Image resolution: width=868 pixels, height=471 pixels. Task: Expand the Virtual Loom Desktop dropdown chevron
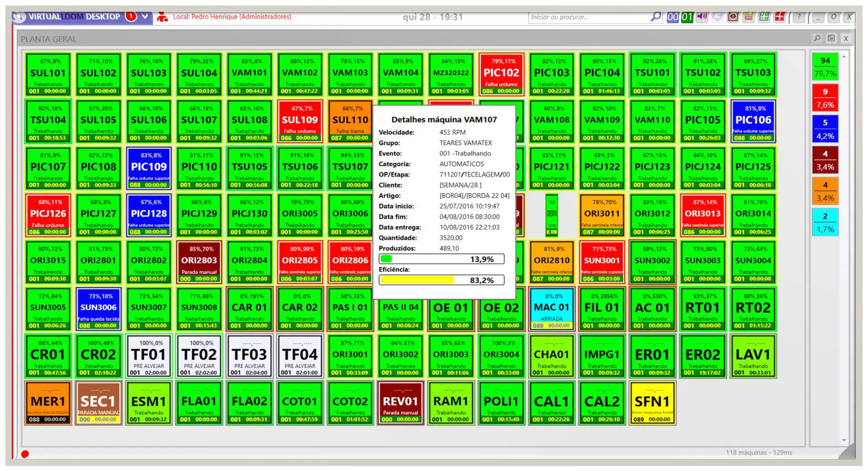(x=145, y=16)
